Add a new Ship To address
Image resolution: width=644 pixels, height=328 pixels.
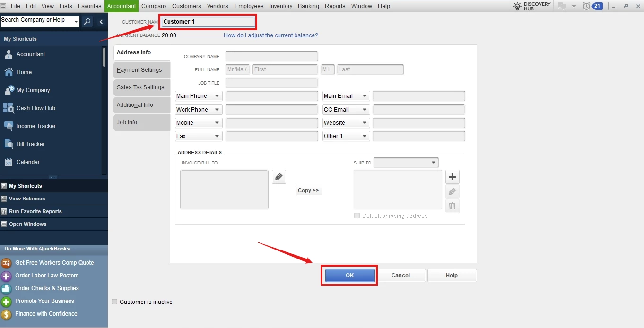tap(453, 177)
